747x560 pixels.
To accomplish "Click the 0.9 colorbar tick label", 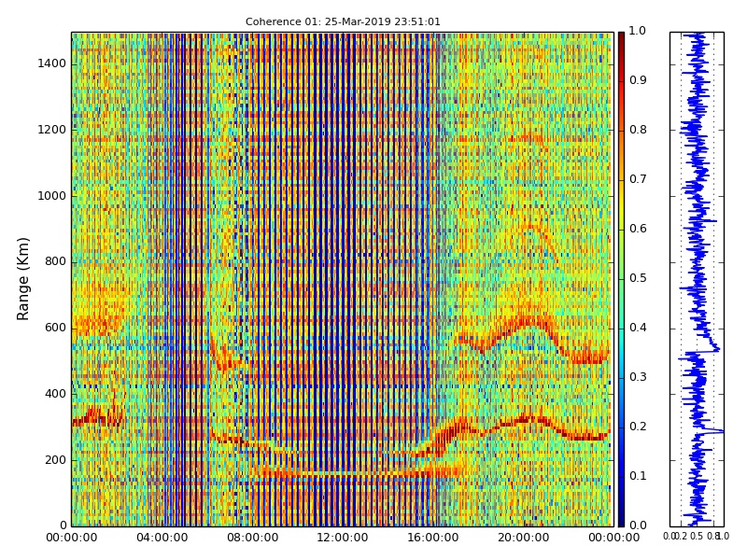I will tap(638, 80).
